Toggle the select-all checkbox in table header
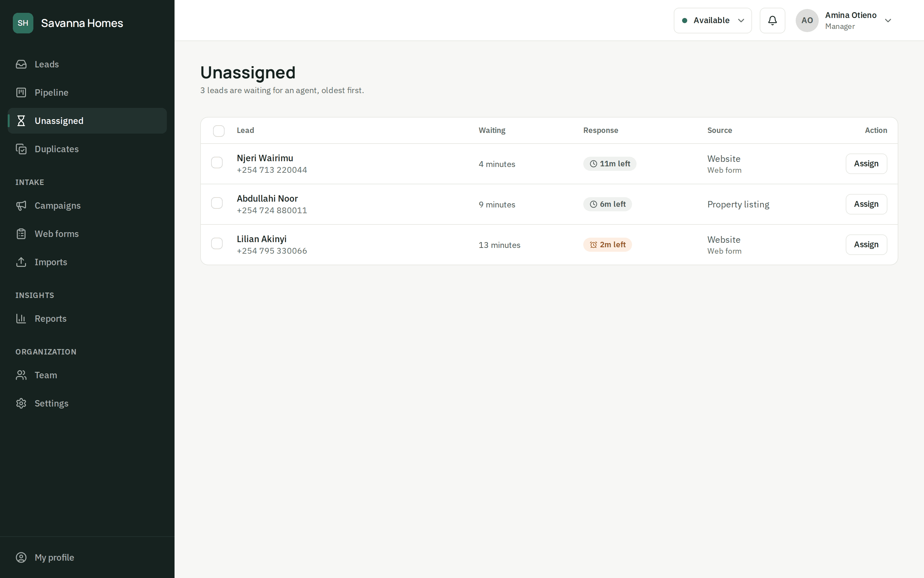This screenshot has height=578, width=924. [x=219, y=131]
